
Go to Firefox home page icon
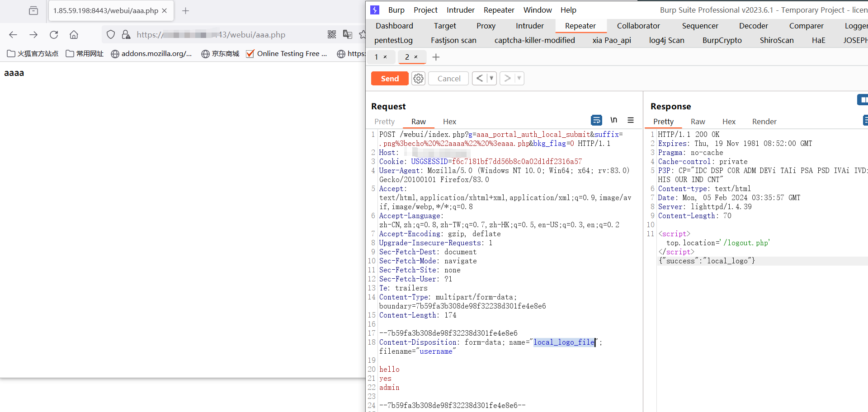coord(74,34)
